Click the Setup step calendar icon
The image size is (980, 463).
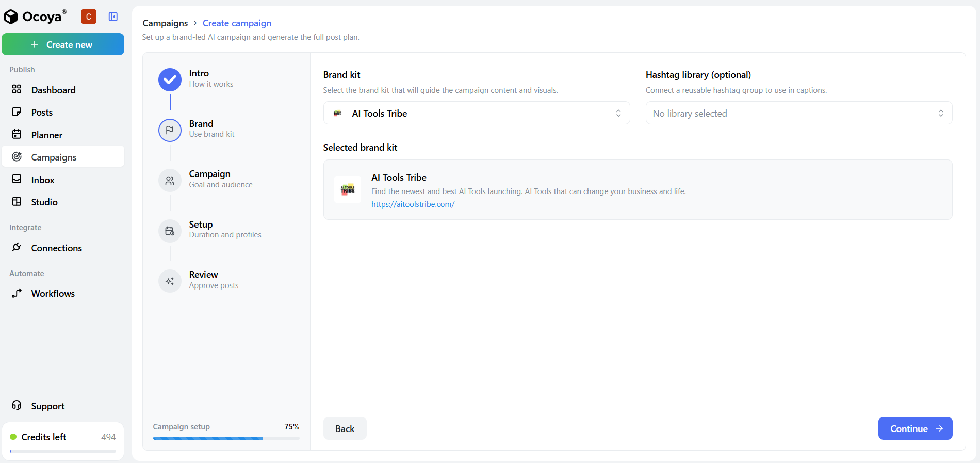point(170,231)
